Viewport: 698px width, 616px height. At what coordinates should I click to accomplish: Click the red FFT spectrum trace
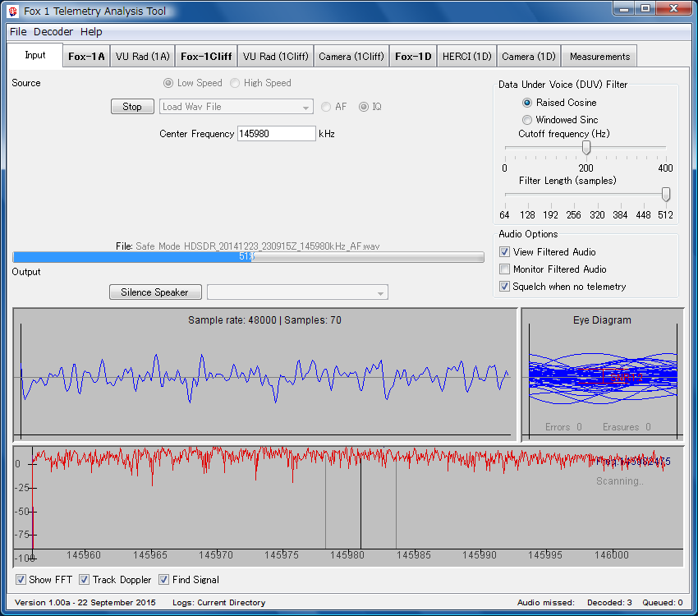pos(350,461)
